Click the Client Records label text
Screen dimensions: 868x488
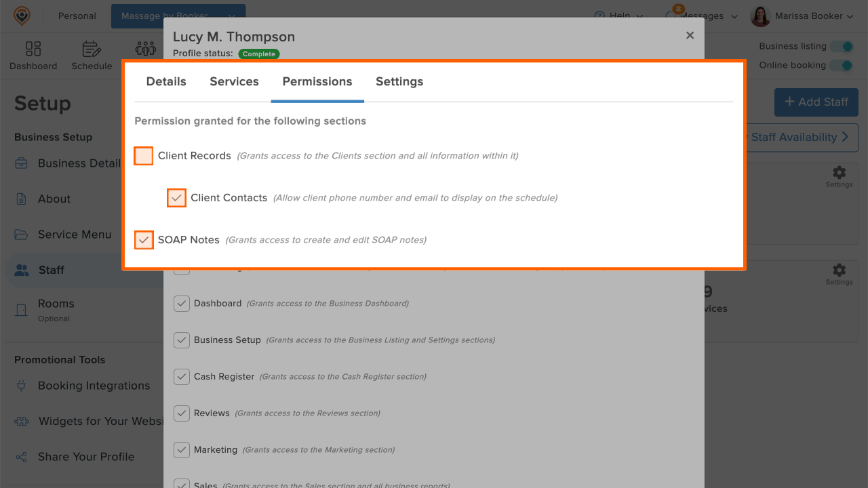195,156
